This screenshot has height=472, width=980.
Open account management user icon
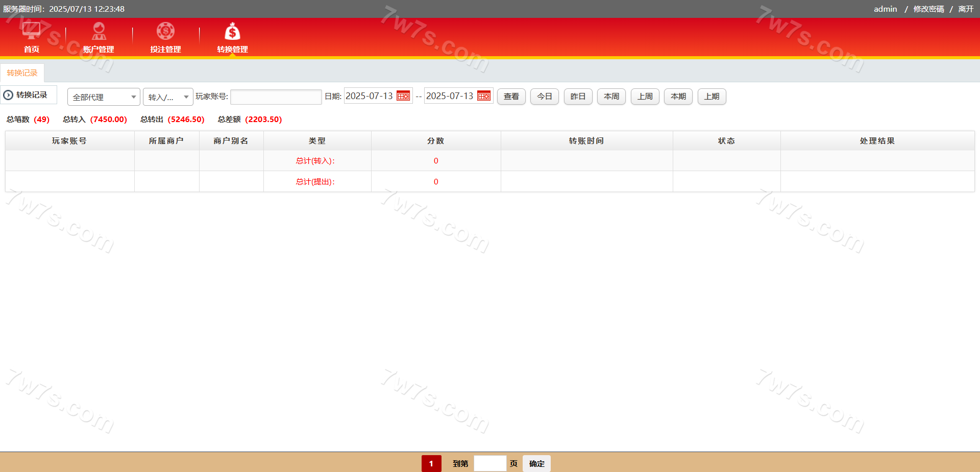click(x=99, y=31)
